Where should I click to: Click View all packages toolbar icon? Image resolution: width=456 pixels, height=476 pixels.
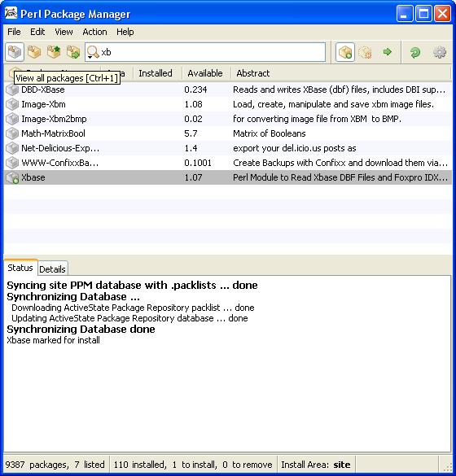pyautogui.click(x=15, y=52)
